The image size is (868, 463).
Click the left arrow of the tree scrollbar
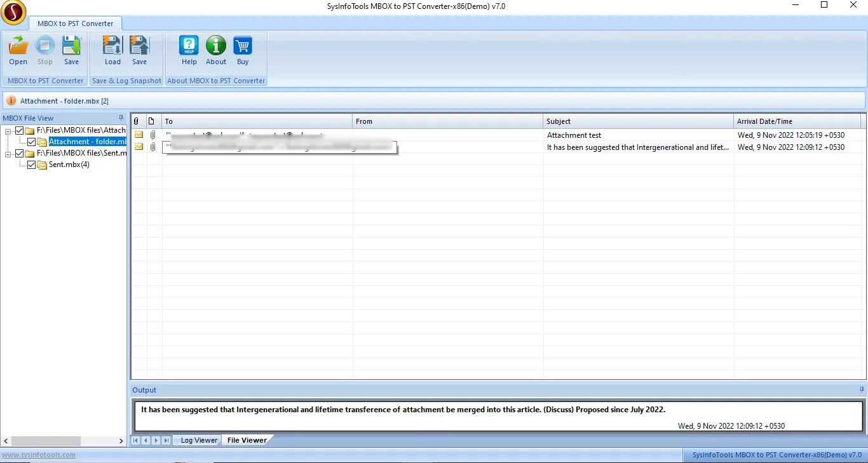[x=6, y=441]
